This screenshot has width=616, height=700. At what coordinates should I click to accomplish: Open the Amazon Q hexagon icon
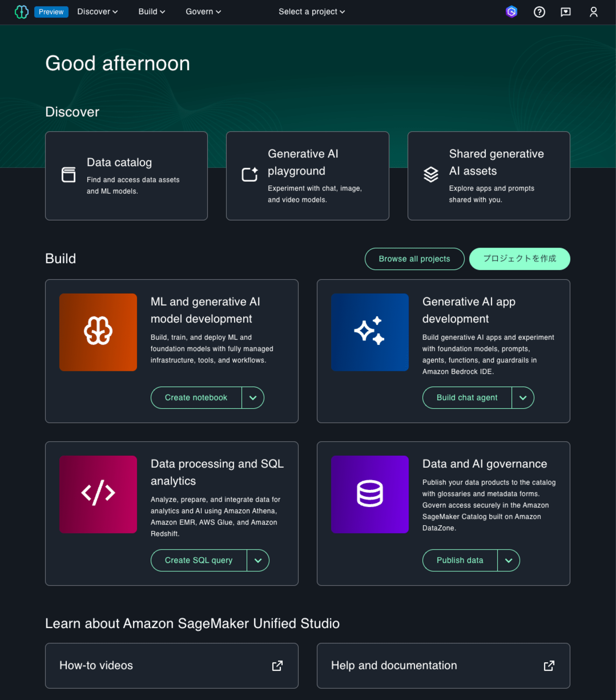pos(511,12)
